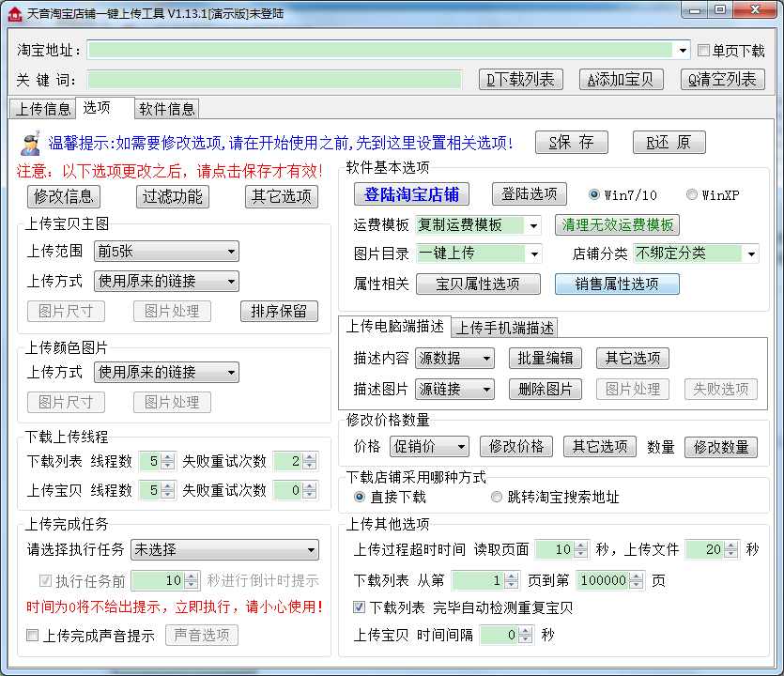Image resolution: width=784 pixels, height=676 pixels.
Task: Select the 选项 tab
Action: 105,107
